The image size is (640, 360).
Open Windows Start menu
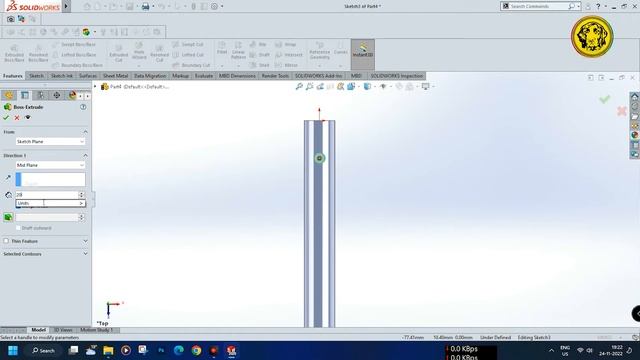coord(13,351)
